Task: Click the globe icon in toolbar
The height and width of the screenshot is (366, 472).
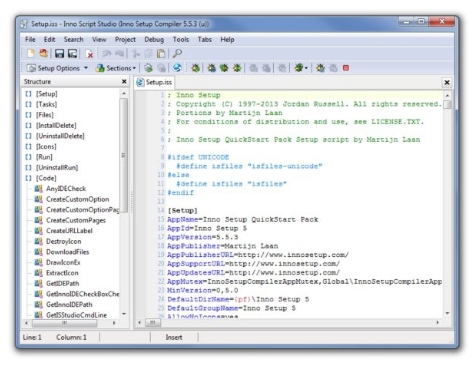Action: (x=177, y=68)
